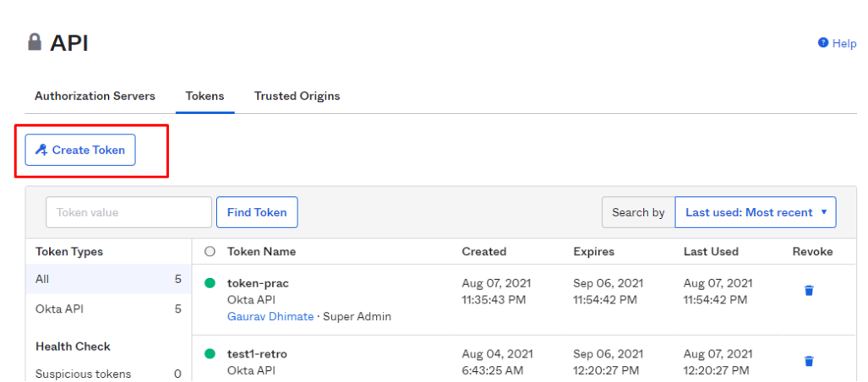
Task: Click green status dot for token-prac
Action: tap(210, 283)
